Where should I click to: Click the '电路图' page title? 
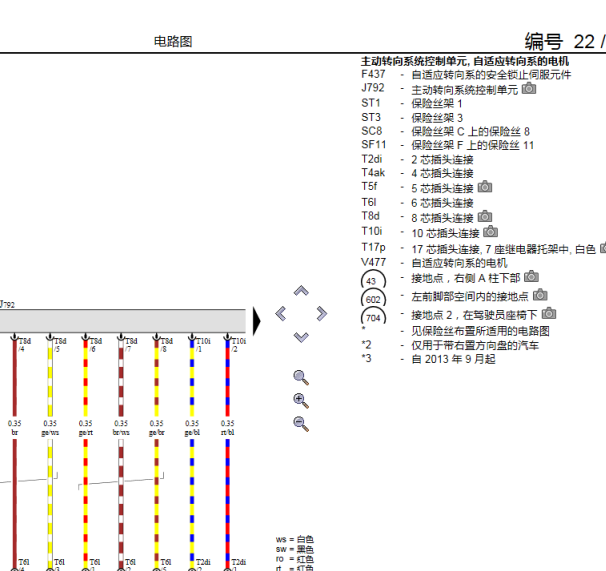pos(173,41)
